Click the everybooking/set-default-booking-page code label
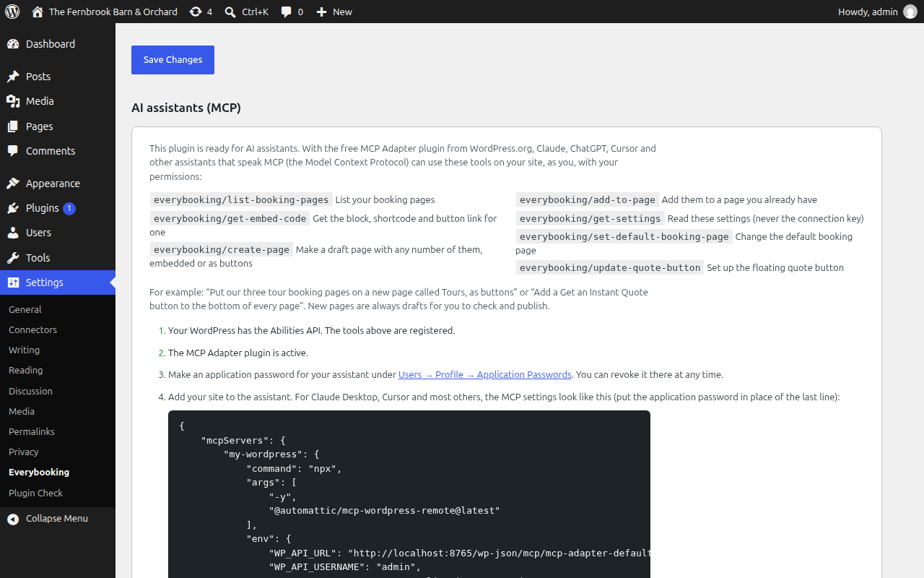 [x=624, y=236]
